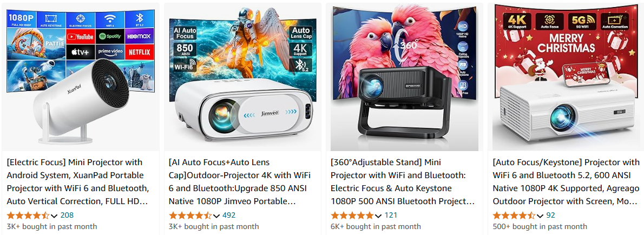
Task: Open the 208 reviews link
Action: pyautogui.click(x=67, y=215)
